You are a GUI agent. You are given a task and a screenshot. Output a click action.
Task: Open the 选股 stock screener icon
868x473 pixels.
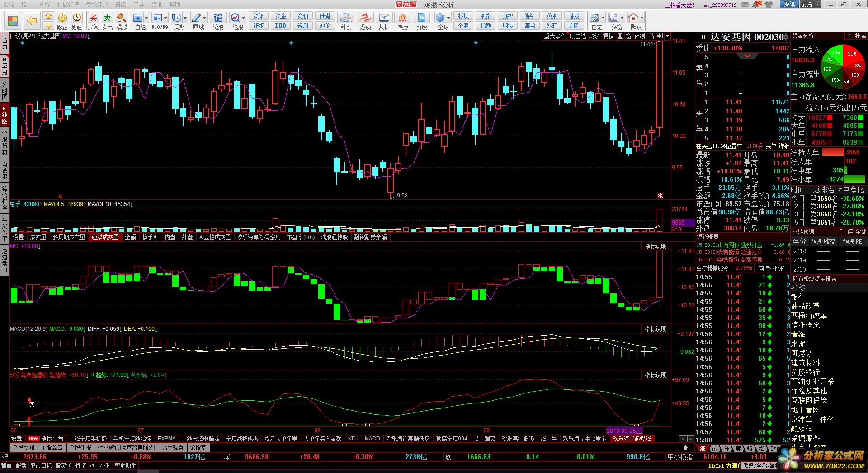(x=235, y=18)
